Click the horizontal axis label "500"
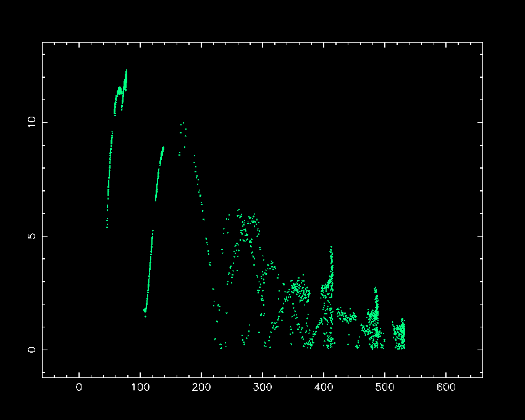This screenshot has height=420, width=525. (385, 387)
